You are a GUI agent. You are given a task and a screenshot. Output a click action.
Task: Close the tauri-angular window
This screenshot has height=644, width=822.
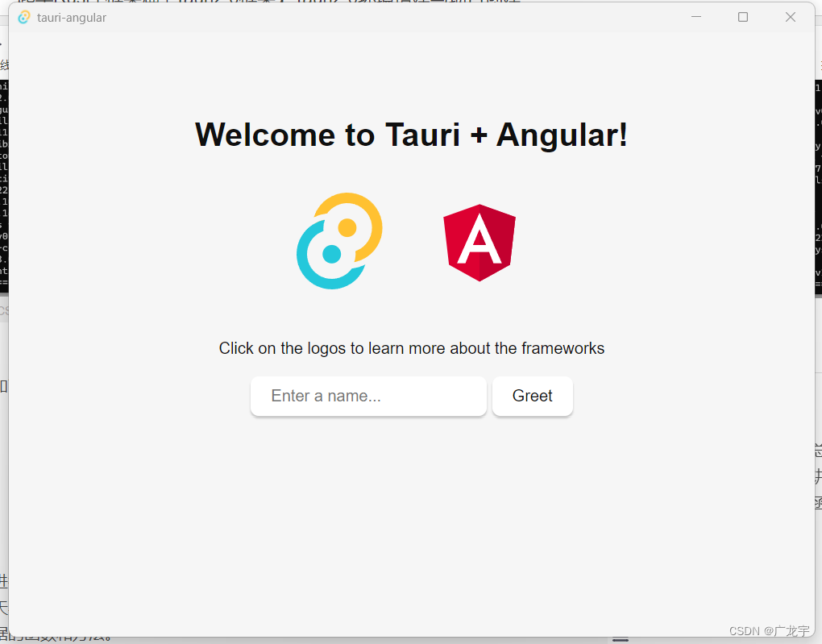pos(791,17)
